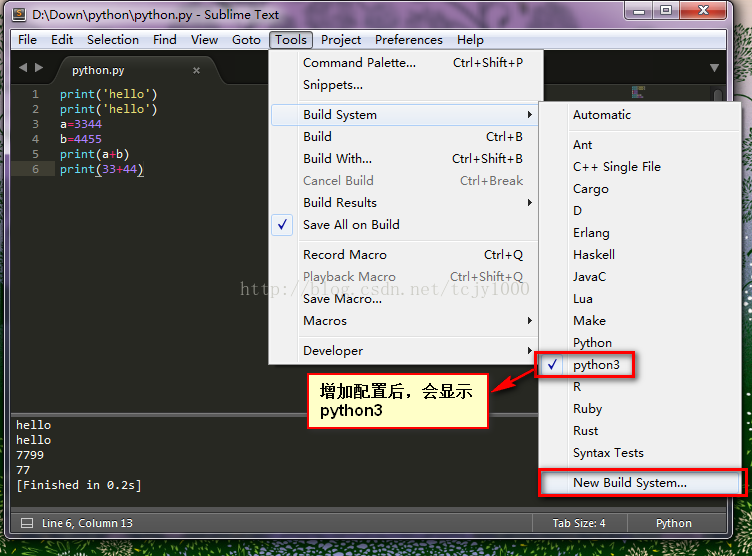
Task: Select Python build system entry
Action: click(640, 343)
